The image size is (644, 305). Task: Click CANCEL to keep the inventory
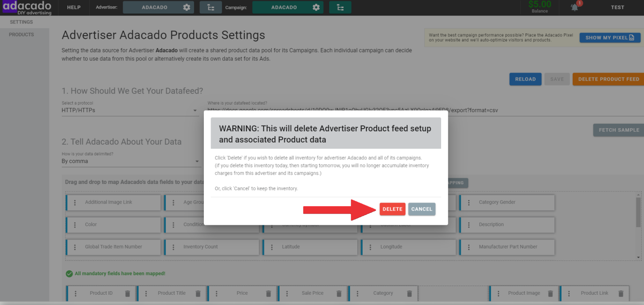[421, 209]
